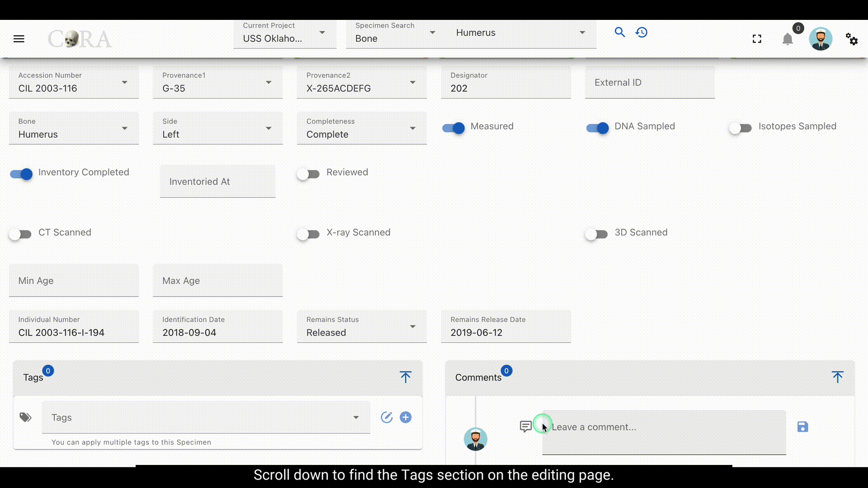Click the Max Age field
868x488 pixels.
218,281
